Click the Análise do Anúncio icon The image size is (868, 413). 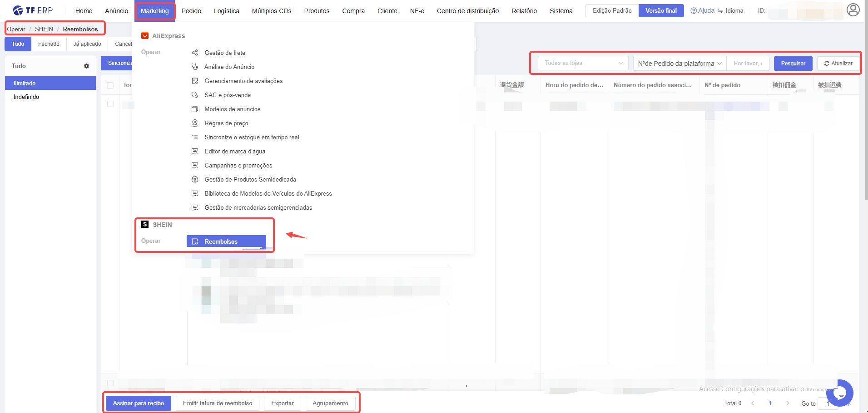coord(195,67)
